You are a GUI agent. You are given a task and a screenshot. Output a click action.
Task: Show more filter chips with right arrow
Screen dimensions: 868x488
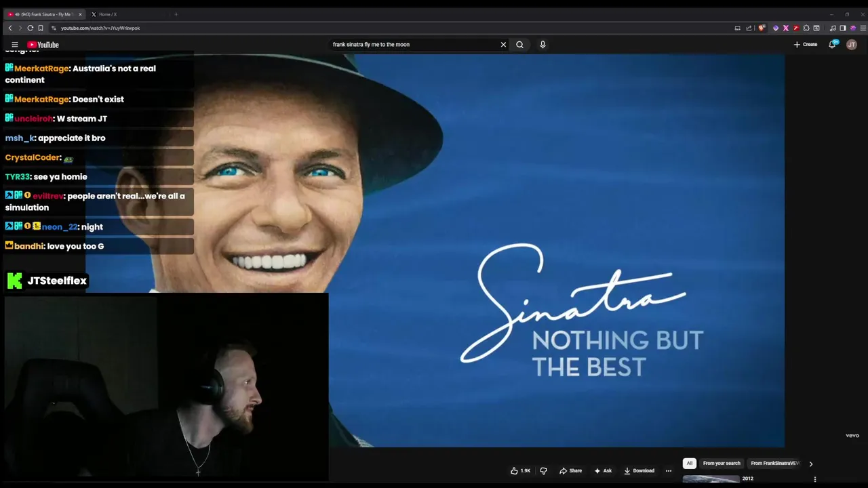810,464
